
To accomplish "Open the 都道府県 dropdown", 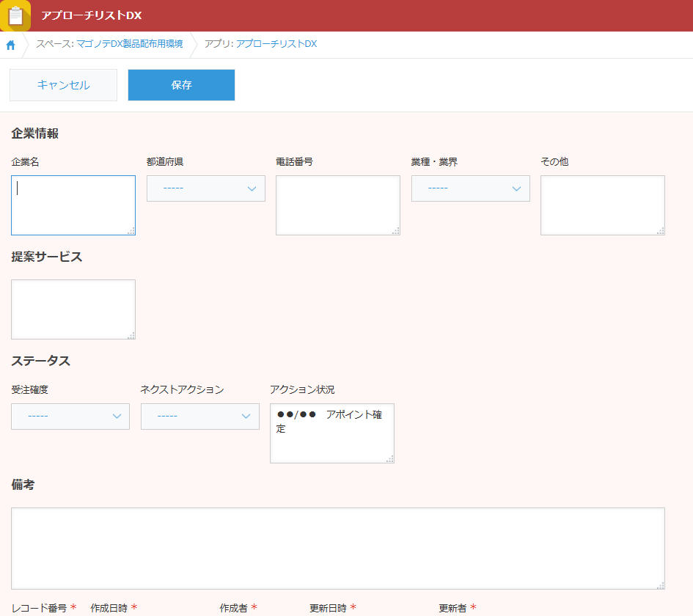I will coord(206,188).
